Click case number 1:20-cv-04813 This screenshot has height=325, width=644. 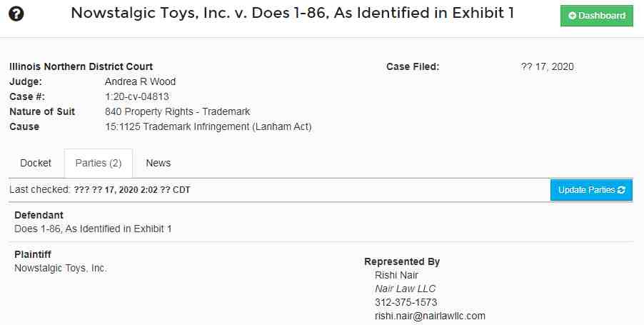137,96
